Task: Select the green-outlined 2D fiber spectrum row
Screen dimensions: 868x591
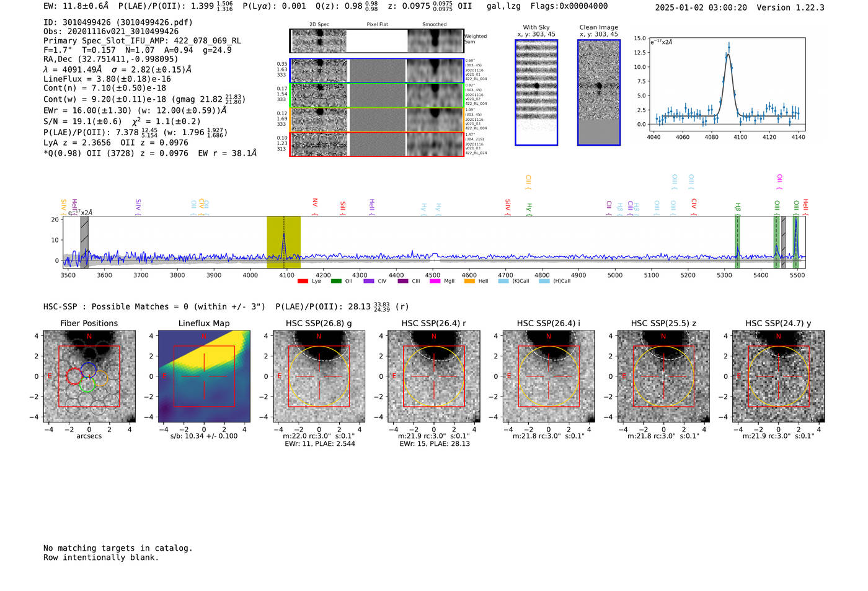Action: [377, 96]
